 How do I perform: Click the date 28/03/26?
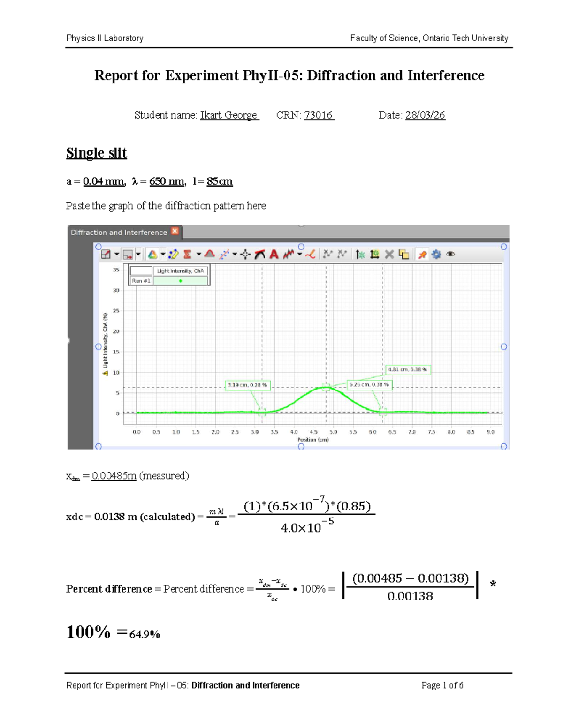pyautogui.click(x=425, y=115)
